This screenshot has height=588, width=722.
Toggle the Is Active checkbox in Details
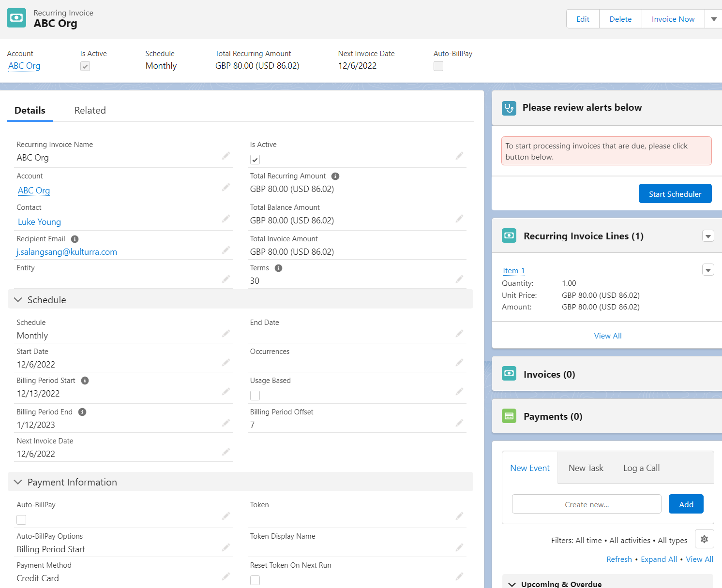click(x=255, y=160)
